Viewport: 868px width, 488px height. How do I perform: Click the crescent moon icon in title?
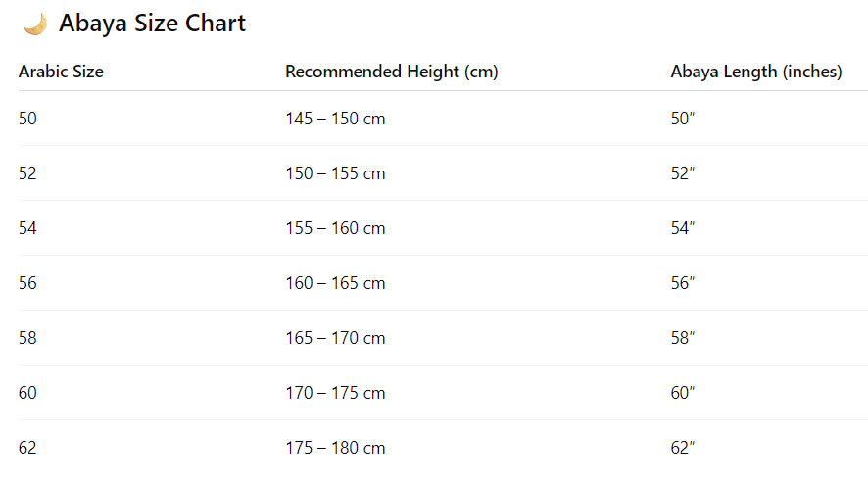pyautogui.click(x=35, y=24)
